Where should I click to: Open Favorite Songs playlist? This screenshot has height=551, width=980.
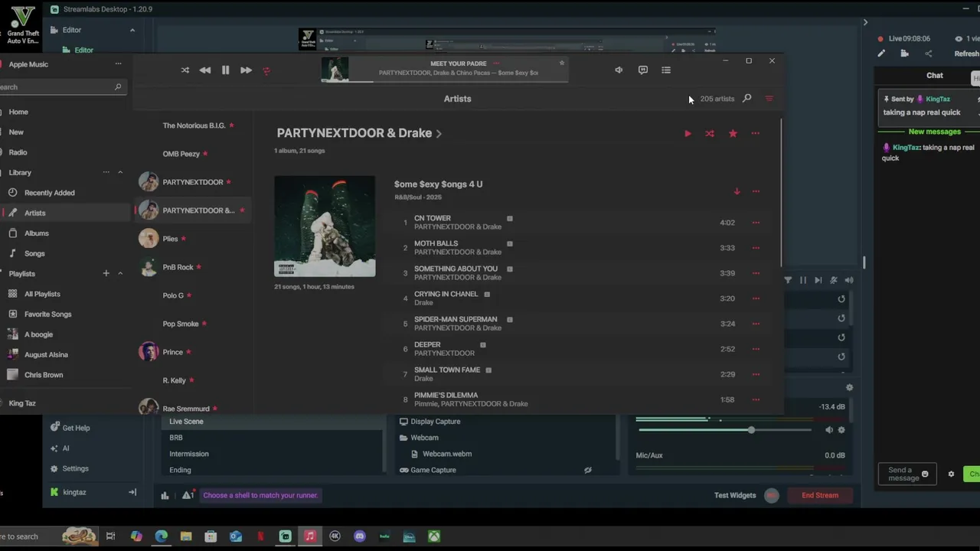(47, 314)
